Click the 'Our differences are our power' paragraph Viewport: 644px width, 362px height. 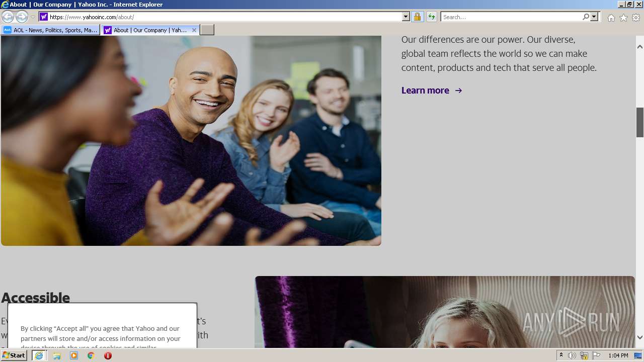pyautogui.click(x=499, y=53)
